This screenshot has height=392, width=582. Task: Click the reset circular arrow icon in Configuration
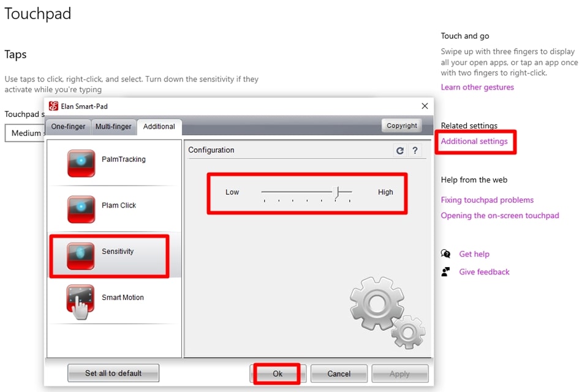400,150
